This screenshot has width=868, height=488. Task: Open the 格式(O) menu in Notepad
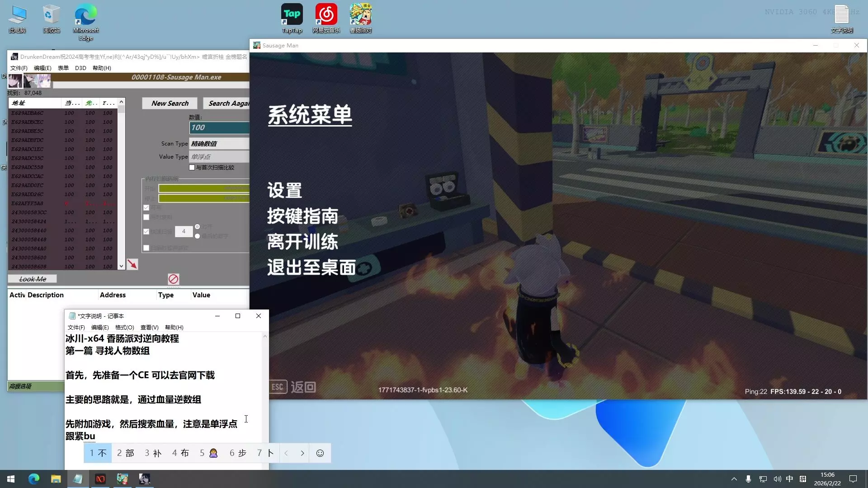pyautogui.click(x=124, y=328)
